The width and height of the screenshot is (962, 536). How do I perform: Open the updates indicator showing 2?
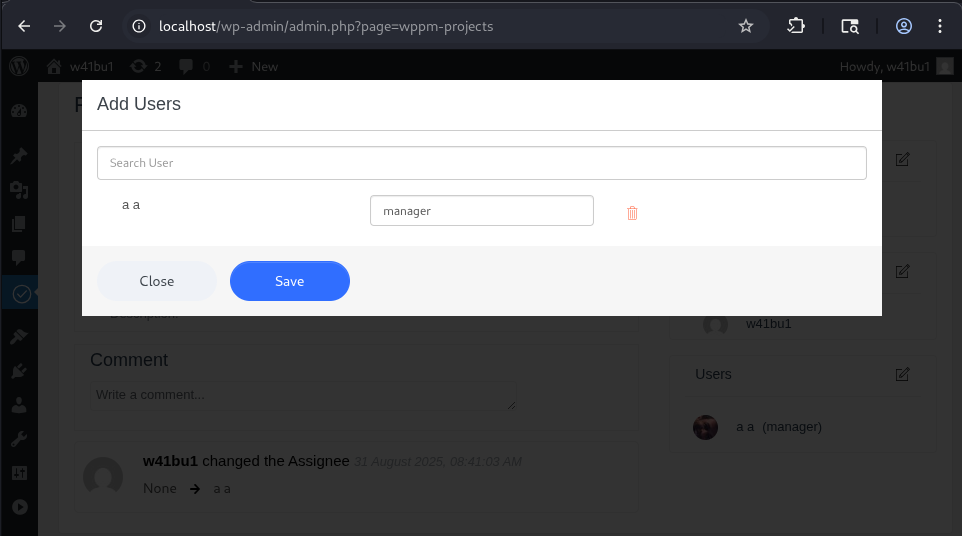[146, 66]
